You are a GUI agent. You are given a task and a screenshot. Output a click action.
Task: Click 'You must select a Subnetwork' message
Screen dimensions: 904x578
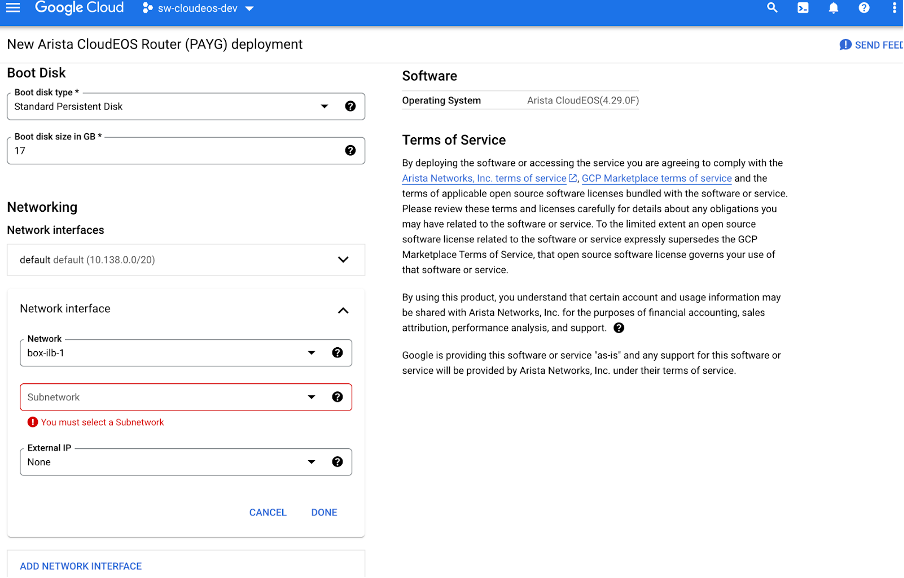click(102, 422)
